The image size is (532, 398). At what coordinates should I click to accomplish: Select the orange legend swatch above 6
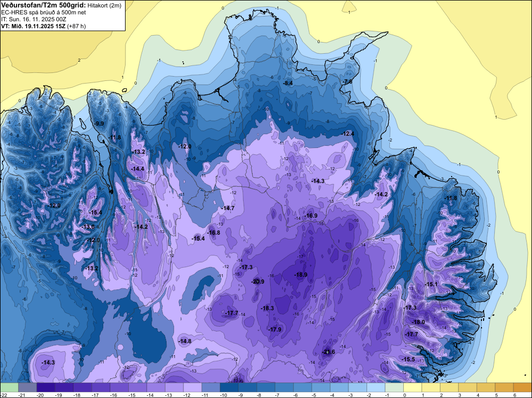point(522,387)
